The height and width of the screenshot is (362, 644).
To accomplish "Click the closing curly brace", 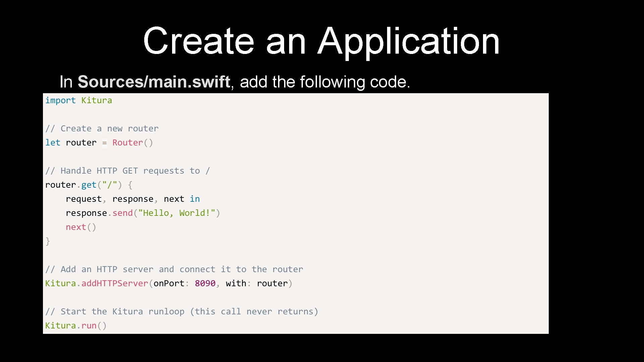I will tap(48, 241).
